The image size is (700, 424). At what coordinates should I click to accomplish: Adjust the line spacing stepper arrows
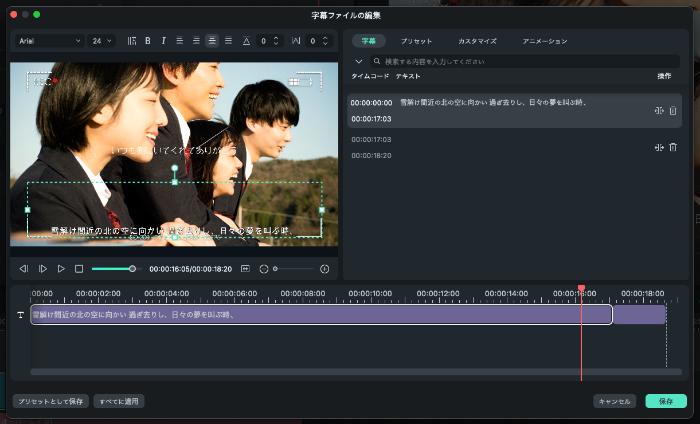click(276, 41)
